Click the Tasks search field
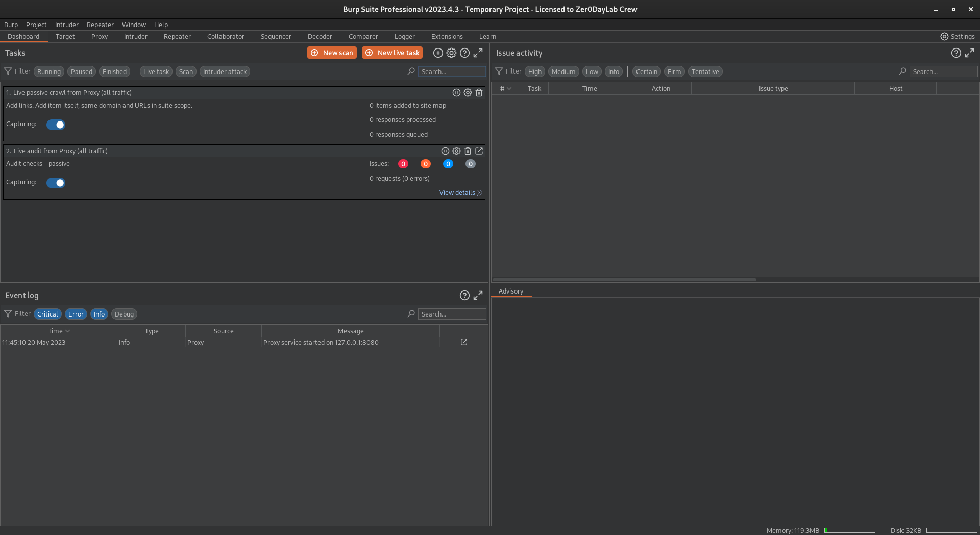980x535 pixels. tap(452, 72)
